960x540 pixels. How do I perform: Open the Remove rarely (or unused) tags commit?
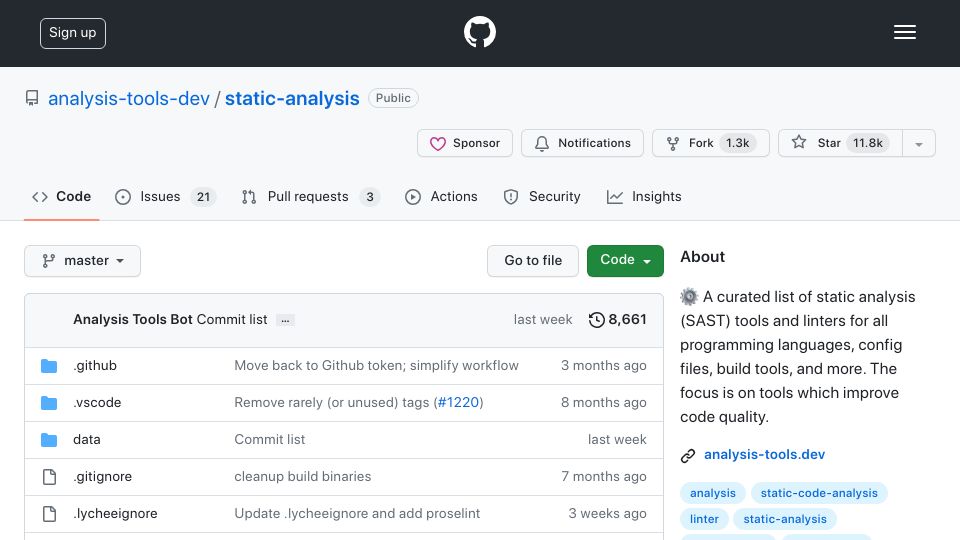[x=332, y=402]
